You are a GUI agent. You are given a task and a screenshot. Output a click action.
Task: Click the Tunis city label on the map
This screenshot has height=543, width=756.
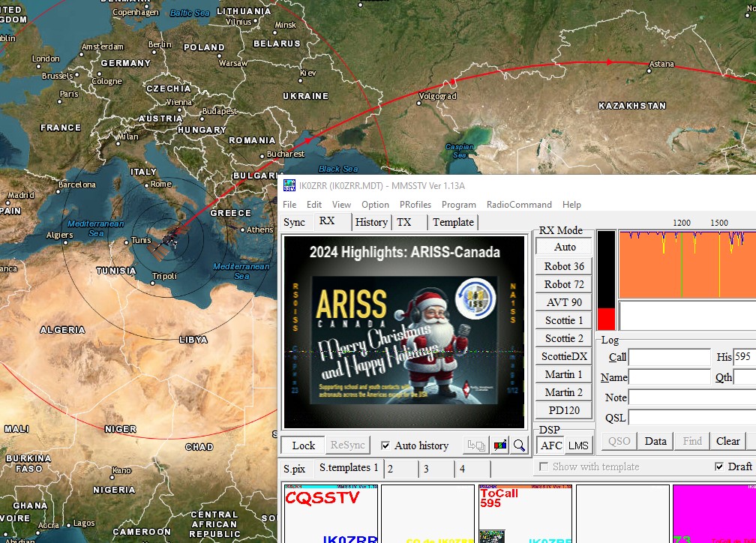(141, 240)
